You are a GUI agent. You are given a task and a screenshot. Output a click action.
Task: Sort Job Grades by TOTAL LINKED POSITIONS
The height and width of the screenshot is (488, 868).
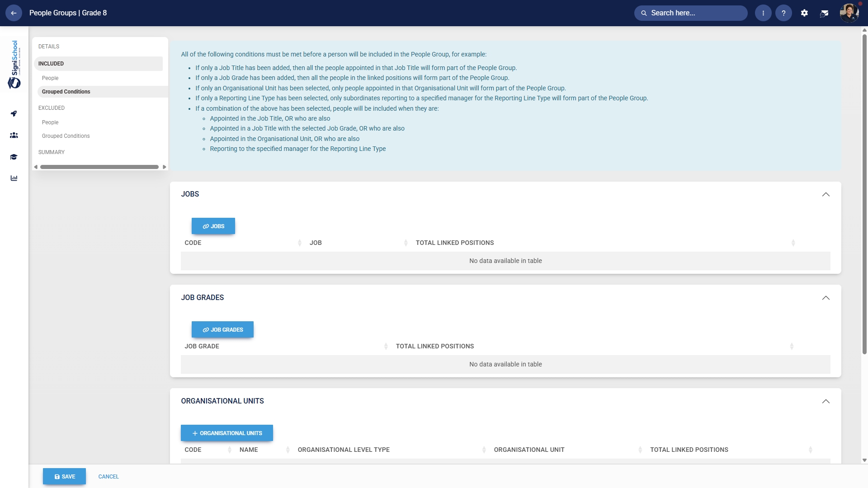tap(595, 347)
